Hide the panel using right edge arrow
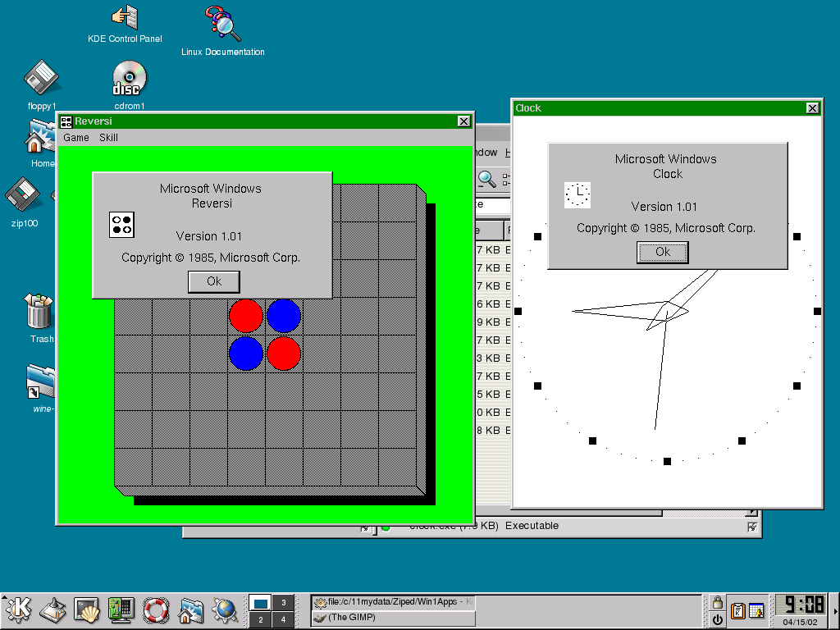 (836, 610)
